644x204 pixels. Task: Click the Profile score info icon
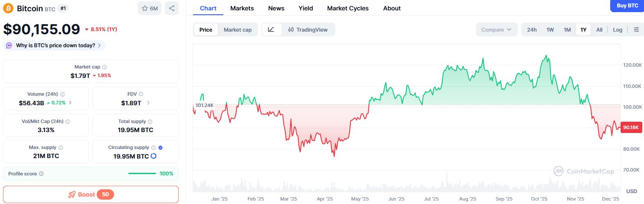click(41, 174)
